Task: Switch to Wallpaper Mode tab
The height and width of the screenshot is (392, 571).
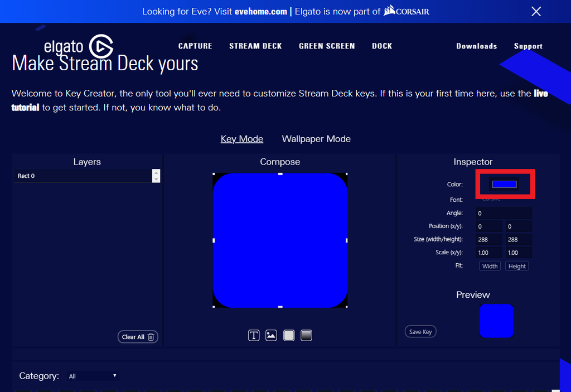Action: tap(316, 139)
